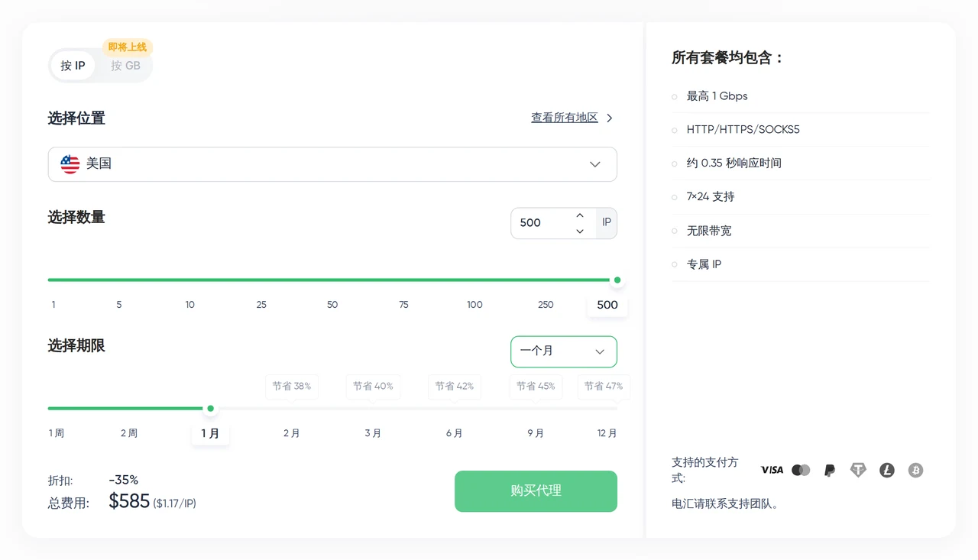Click the Mastercard payment icon
The width and height of the screenshot is (978, 560).
tap(801, 470)
